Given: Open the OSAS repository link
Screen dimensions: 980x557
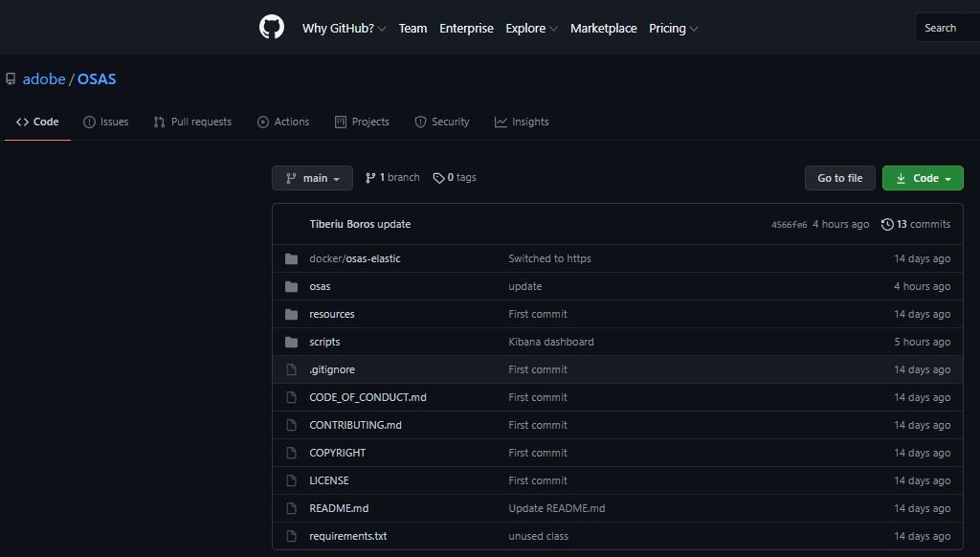Looking at the screenshot, I should click(97, 78).
